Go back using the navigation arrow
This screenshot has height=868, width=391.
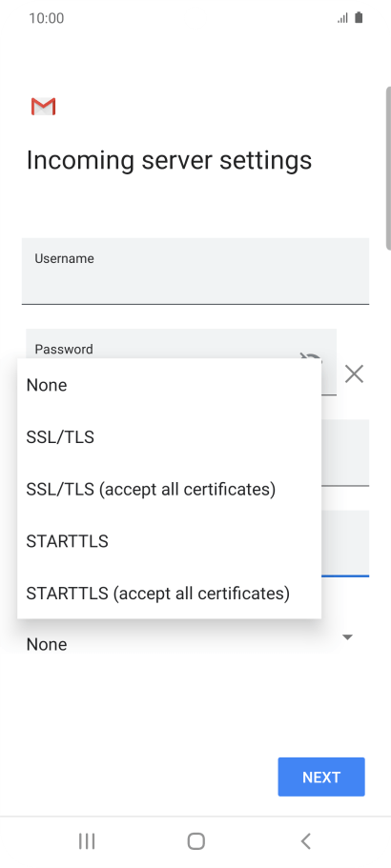pos(305,841)
